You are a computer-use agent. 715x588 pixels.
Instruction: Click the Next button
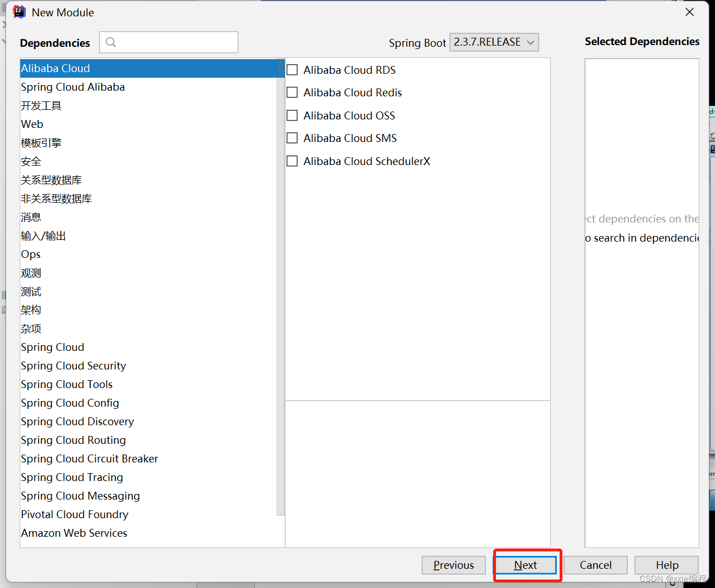pyautogui.click(x=525, y=565)
